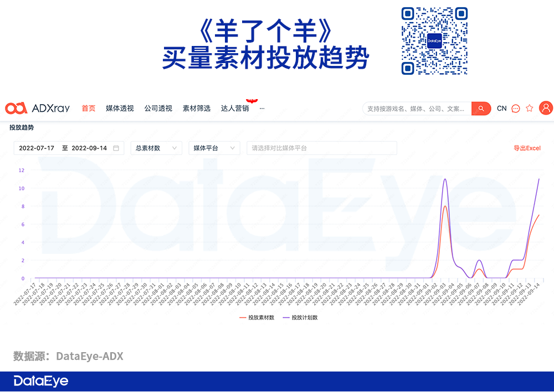Expand the 媒体平台 dropdown
Viewport: 554px width, 392px height.
(214, 148)
